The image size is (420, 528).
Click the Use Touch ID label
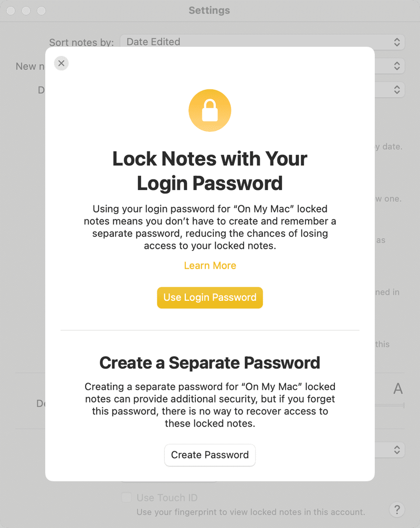167,498
